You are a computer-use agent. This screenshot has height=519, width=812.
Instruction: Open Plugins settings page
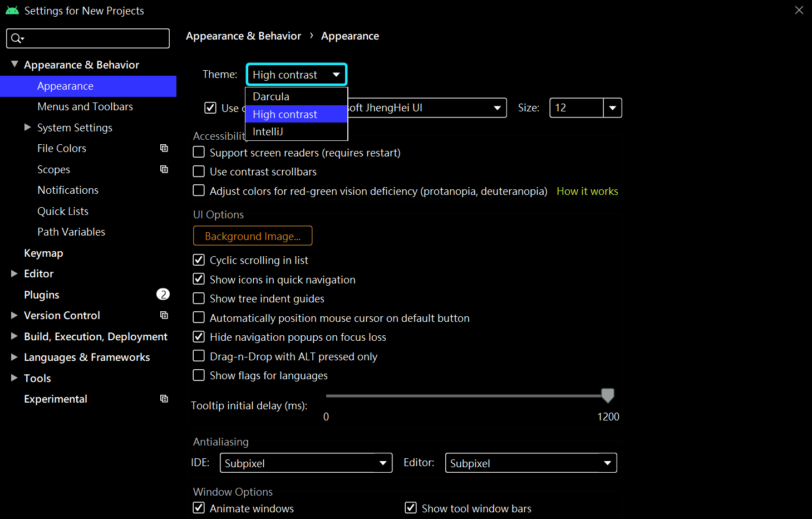42,295
